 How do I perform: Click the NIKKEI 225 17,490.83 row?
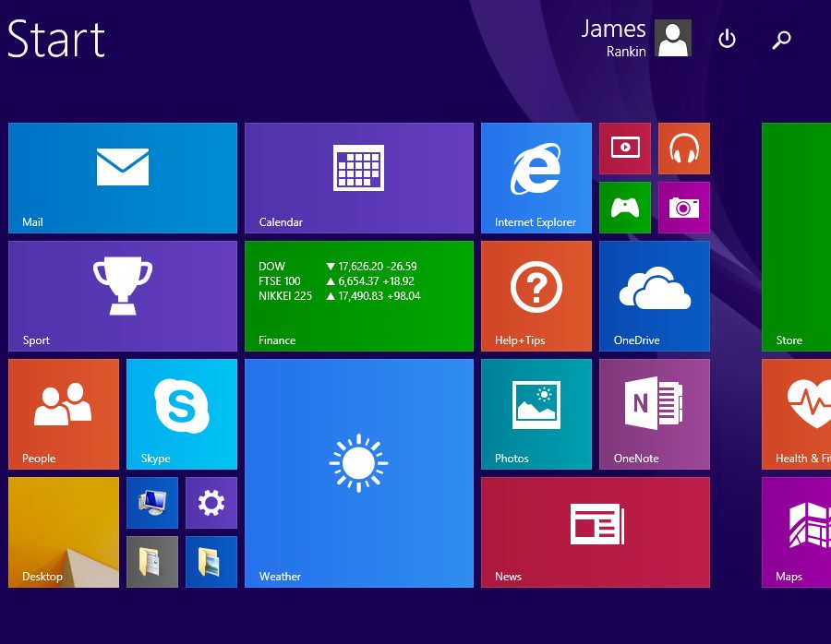(x=340, y=296)
